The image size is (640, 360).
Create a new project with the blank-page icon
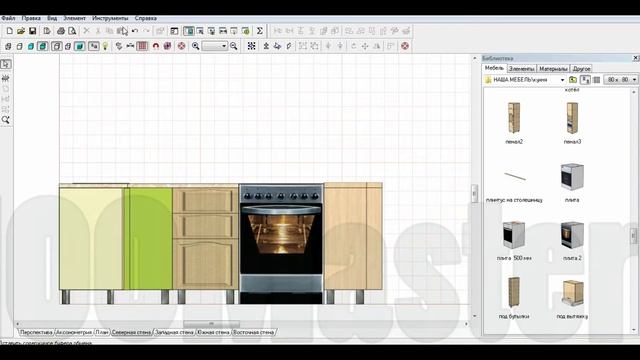pyautogui.click(x=9, y=31)
